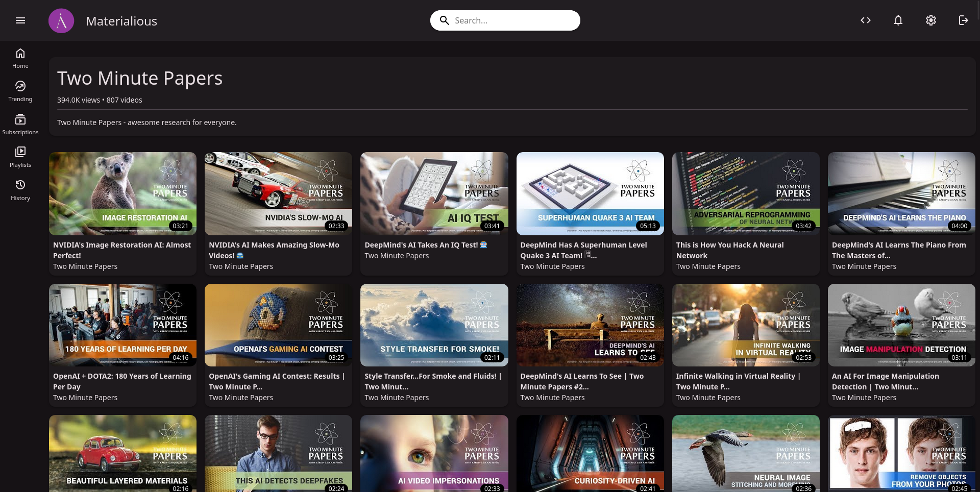Click title OpenAI's Gaming AI Contest: Results

(277, 381)
